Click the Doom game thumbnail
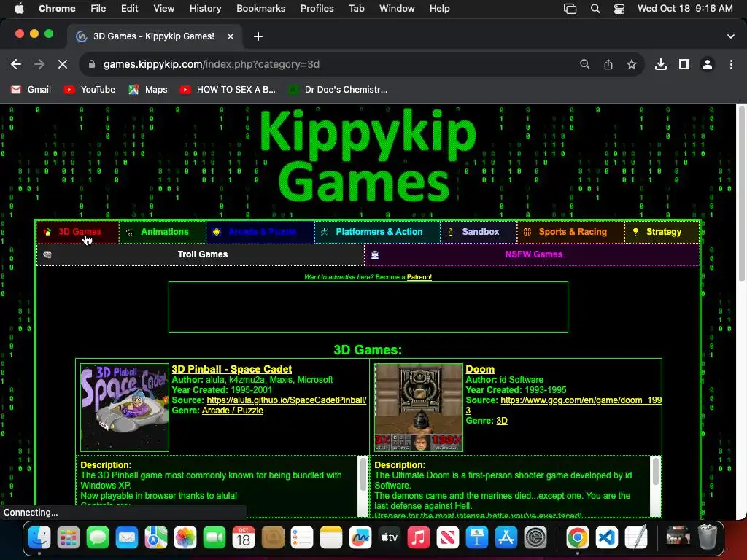This screenshot has width=747, height=560. pos(419,408)
